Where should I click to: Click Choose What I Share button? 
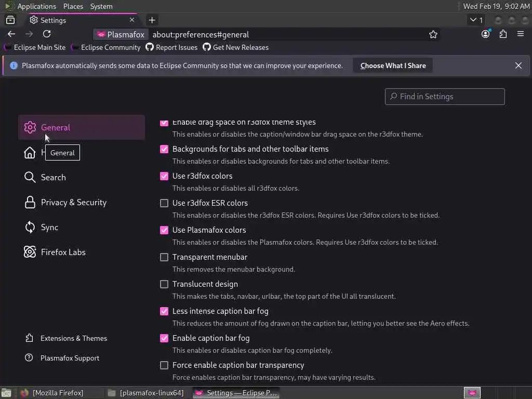point(393,65)
